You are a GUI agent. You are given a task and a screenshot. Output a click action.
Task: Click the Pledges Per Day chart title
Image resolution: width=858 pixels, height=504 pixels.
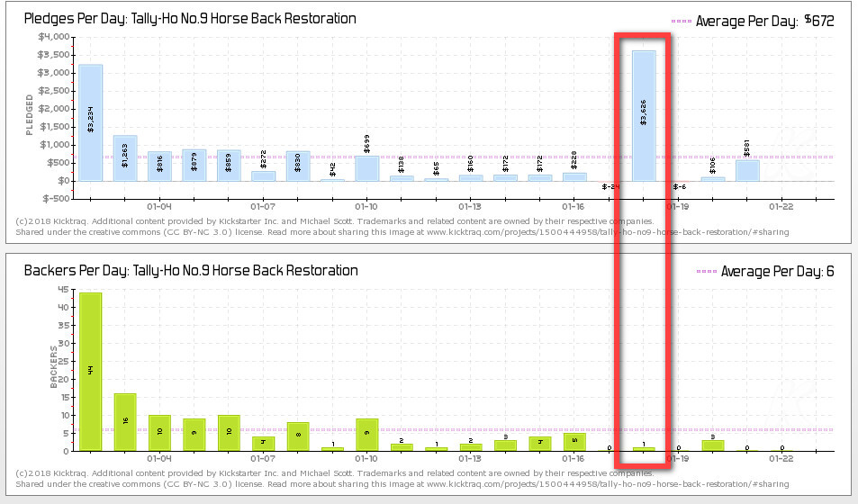[x=190, y=19]
